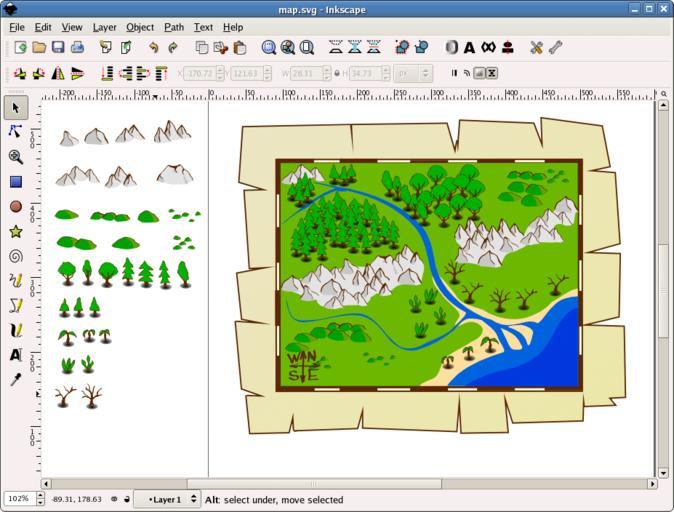Select the Node editing tool
The width and height of the screenshot is (674, 512).
pos(15,131)
